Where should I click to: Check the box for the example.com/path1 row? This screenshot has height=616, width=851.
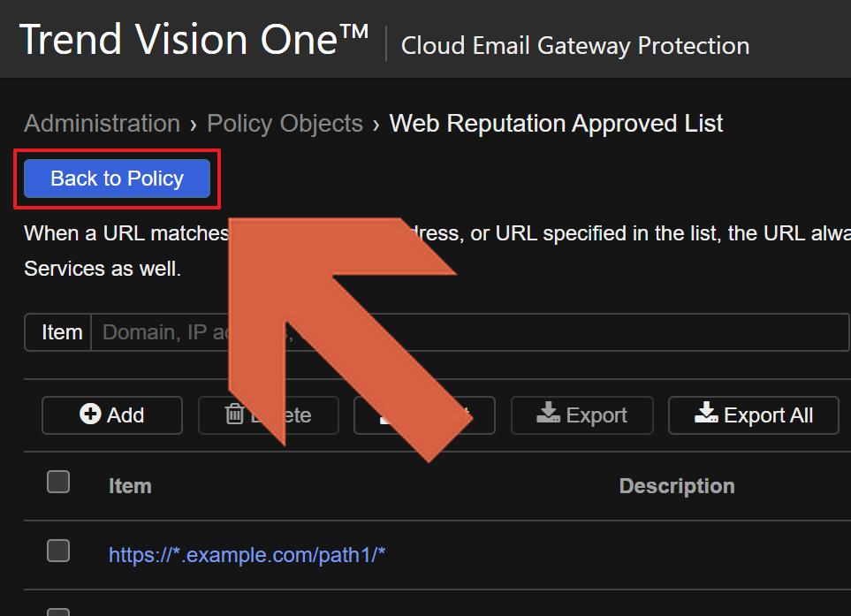[x=58, y=551]
